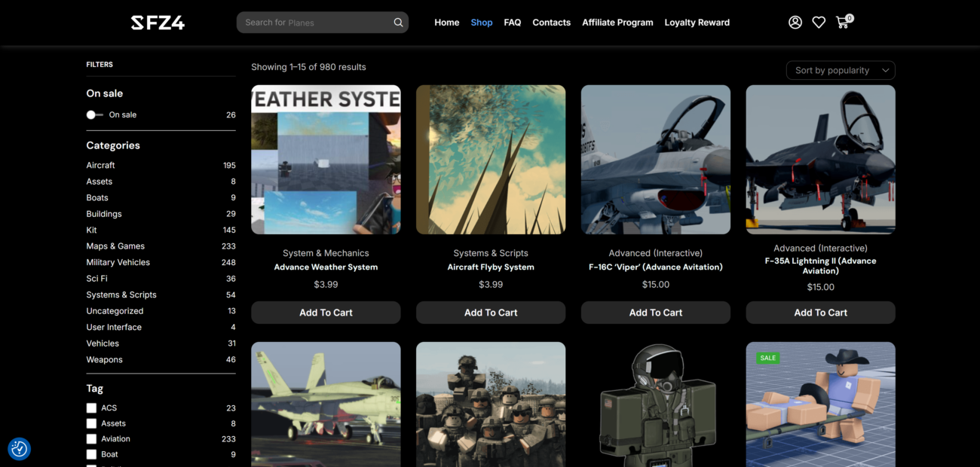Open the user account icon
The image size is (980, 467).
click(795, 23)
